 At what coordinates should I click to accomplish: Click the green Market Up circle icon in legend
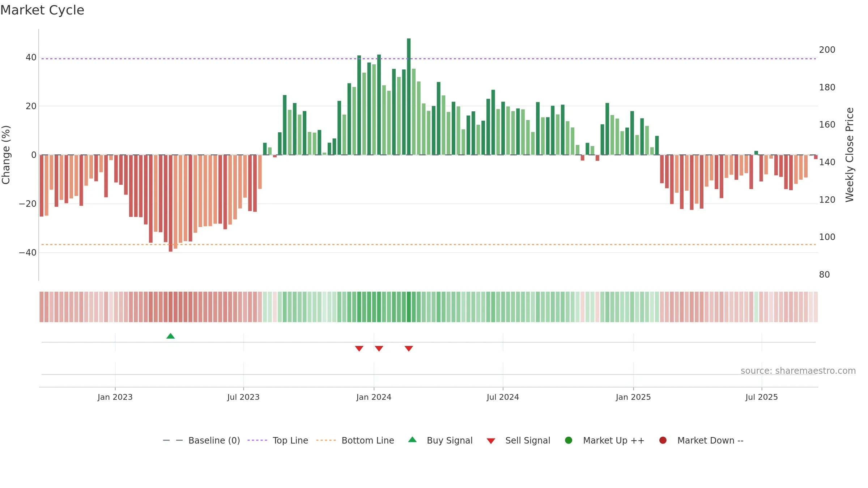569,440
